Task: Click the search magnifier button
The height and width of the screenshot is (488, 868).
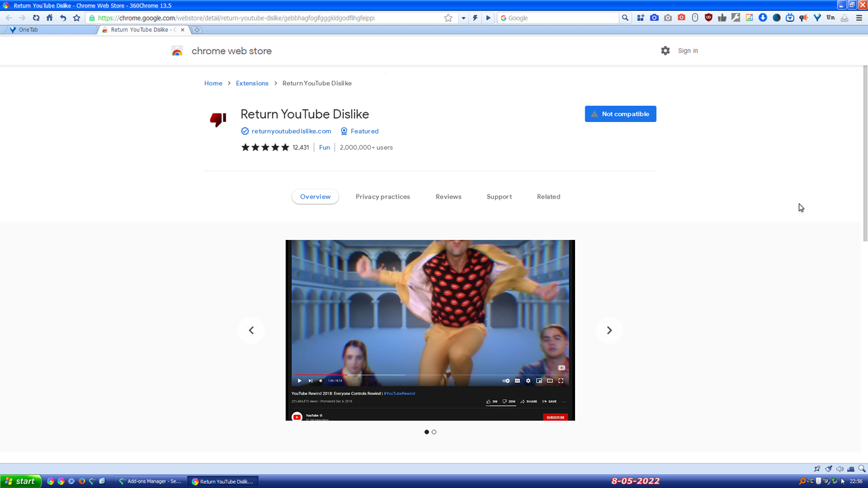Action: [x=625, y=18]
